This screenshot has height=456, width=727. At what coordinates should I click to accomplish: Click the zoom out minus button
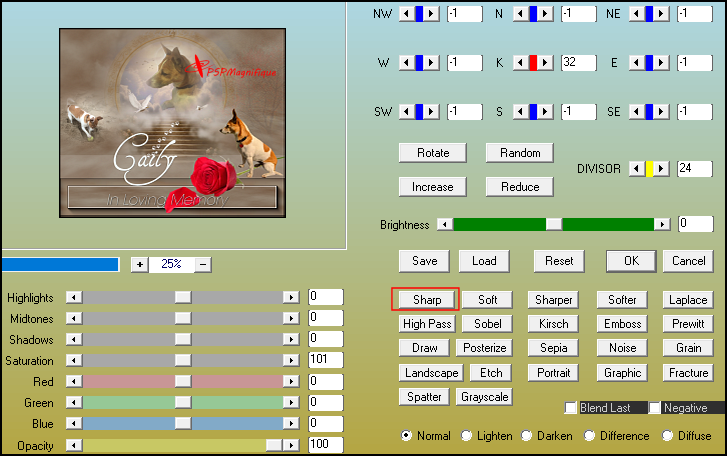(203, 264)
